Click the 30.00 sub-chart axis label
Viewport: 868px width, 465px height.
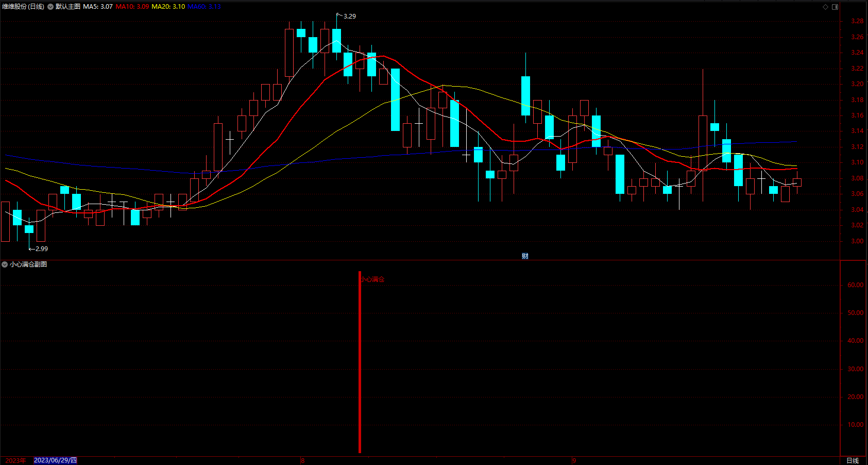pos(856,369)
